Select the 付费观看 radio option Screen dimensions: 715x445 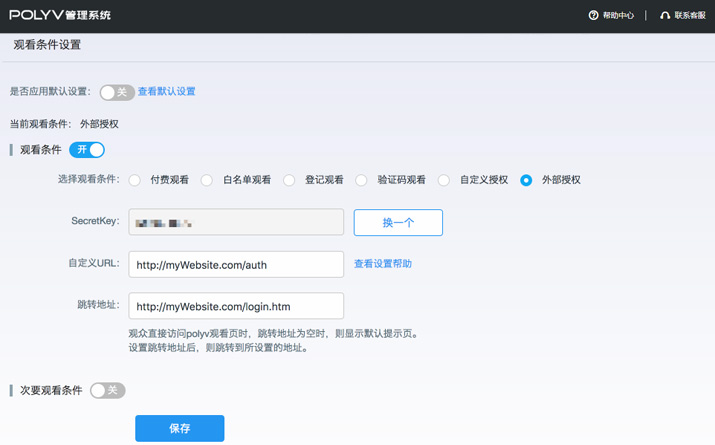click(x=135, y=181)
